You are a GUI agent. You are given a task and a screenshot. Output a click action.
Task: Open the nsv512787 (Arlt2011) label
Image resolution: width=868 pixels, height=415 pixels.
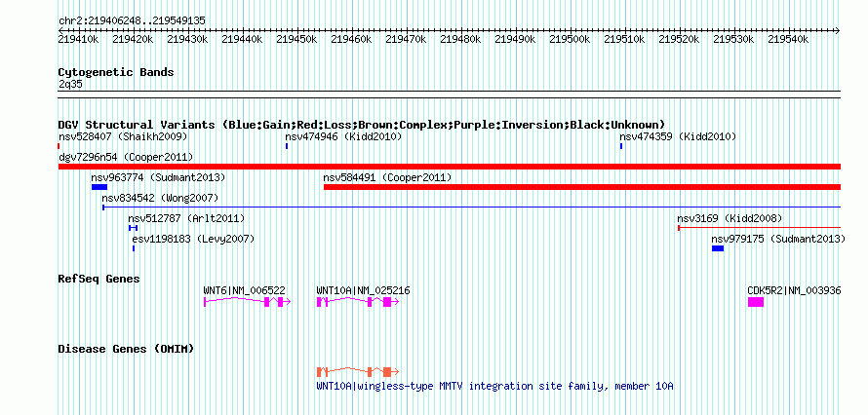(186, 219)
